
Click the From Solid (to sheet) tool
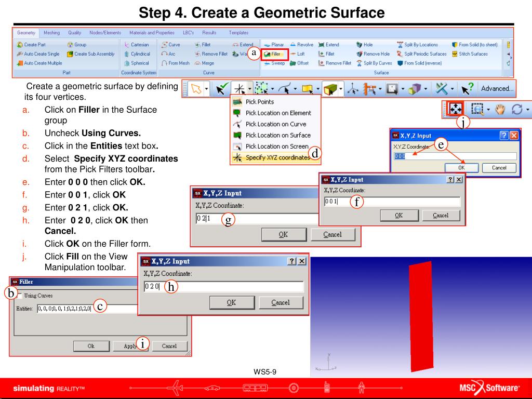475,45
